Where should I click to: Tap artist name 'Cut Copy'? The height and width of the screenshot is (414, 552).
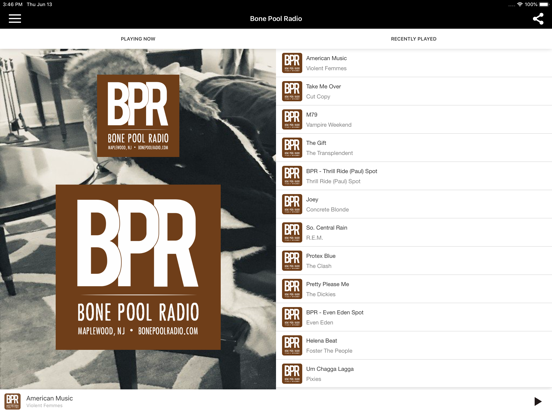(x=318, y=96)
